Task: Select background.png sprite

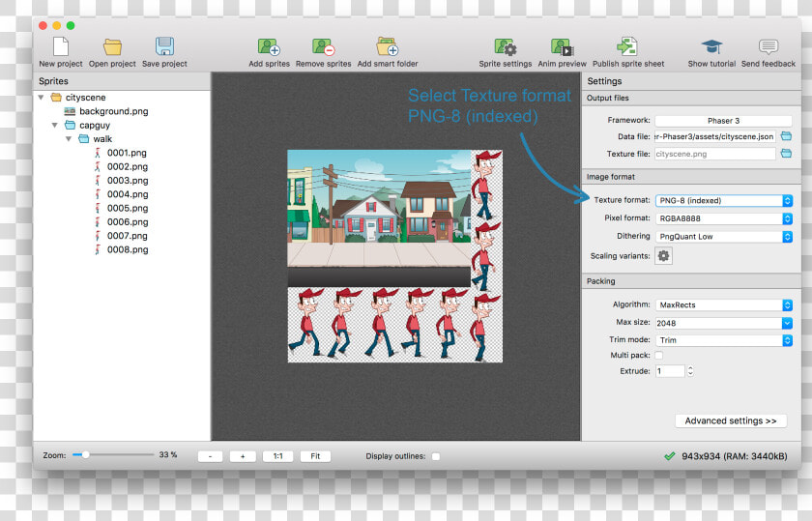Action: 113,111
